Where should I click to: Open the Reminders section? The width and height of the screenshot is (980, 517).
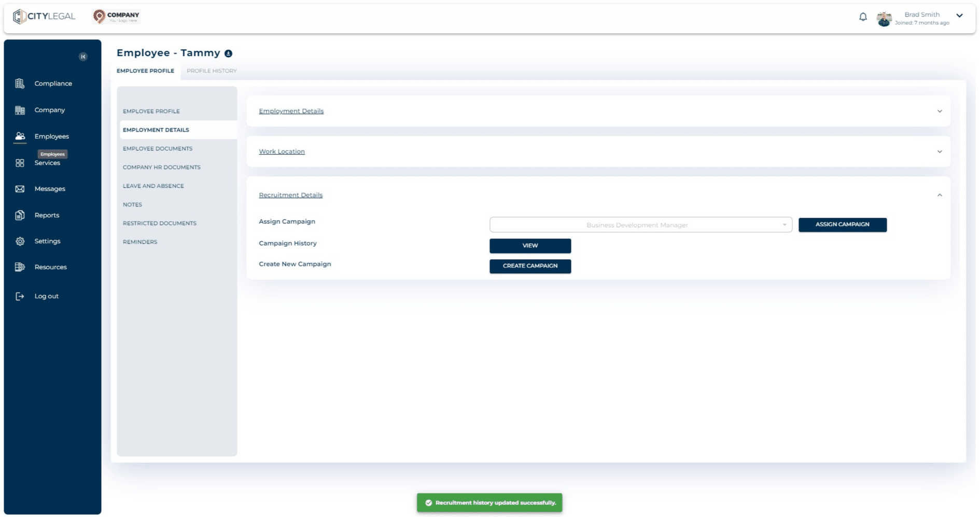(139, 242)
